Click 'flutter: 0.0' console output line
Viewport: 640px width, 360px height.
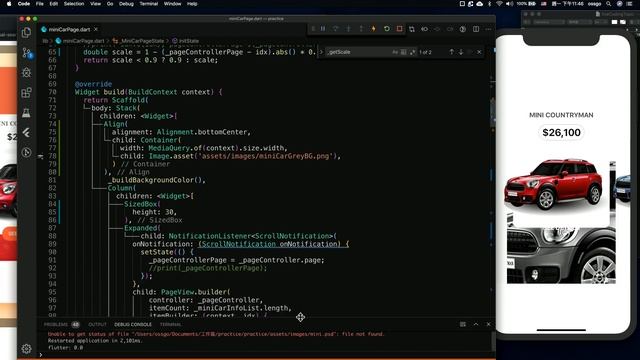point(65,348)
